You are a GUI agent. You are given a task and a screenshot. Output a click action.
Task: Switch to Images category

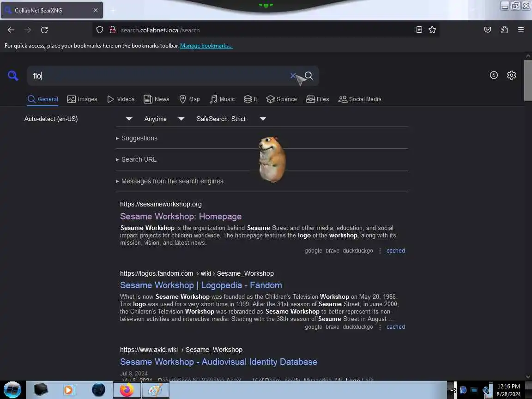(x=82, y=99)
